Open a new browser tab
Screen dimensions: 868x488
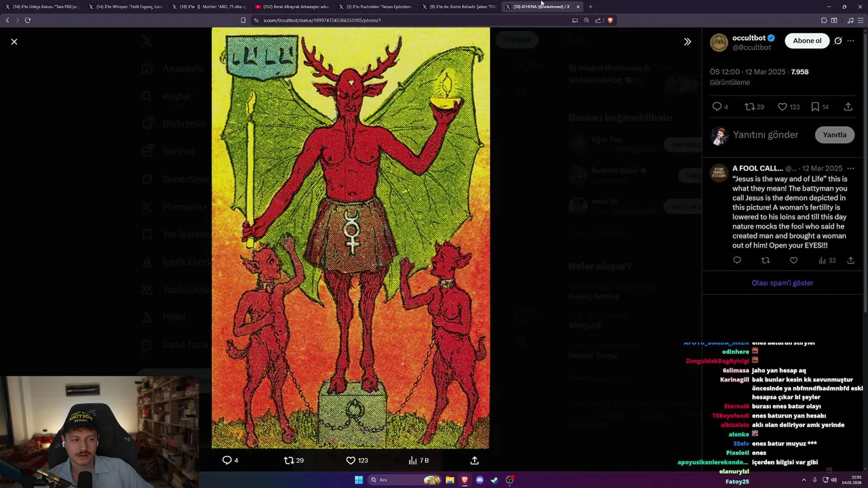pyautogui.click(x=590, y=7)
